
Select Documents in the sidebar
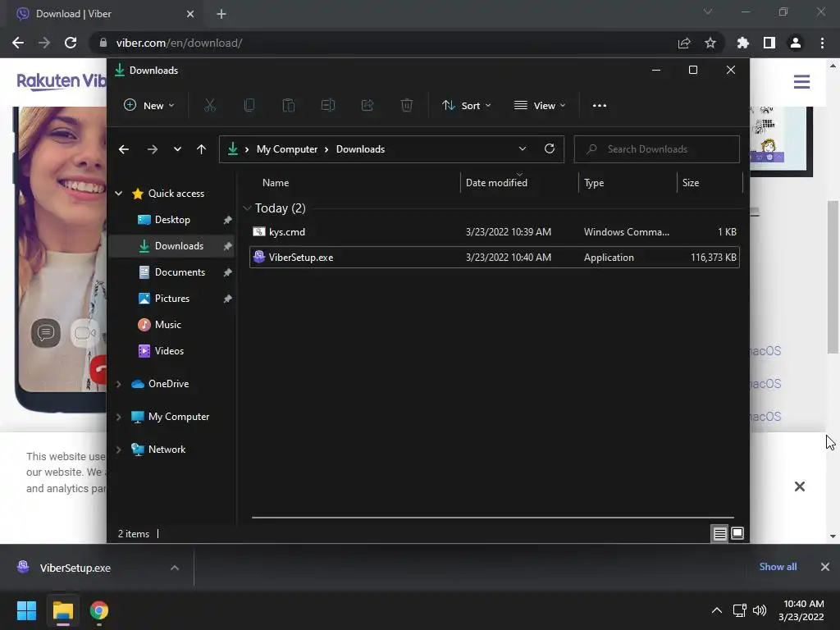tap(172, 272)
